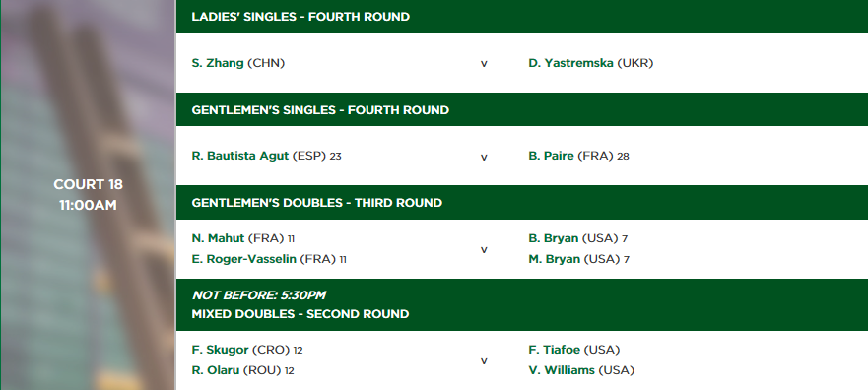Click the 'v' between Zhang and Yastremska
Screen dimensions: 868x390
484,64
